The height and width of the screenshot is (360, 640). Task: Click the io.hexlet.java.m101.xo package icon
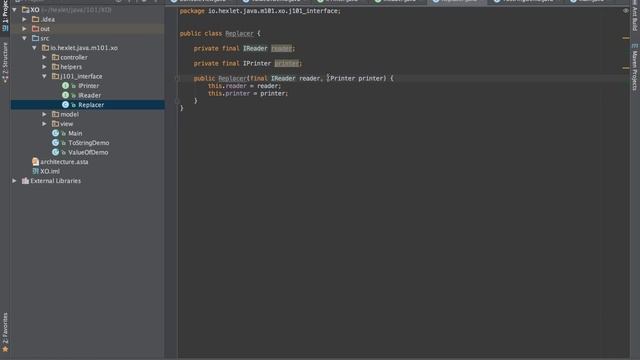click(x=45, y=48)
